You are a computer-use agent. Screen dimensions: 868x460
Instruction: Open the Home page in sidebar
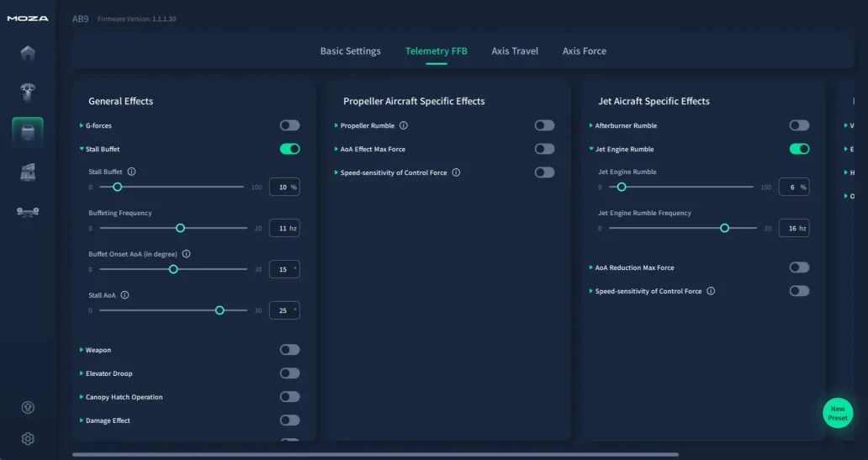click(x=28, y=53)
